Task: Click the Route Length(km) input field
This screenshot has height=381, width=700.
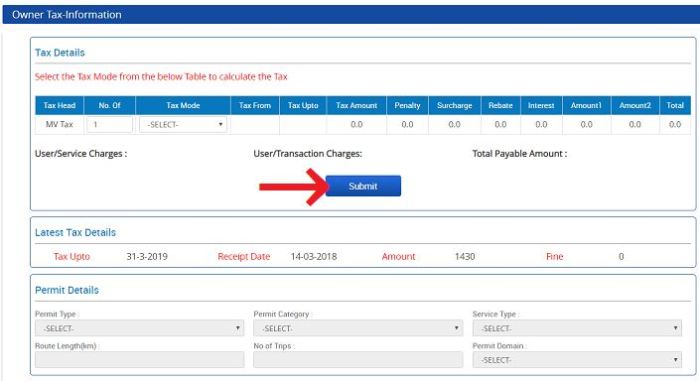Action: pos(139,360)
